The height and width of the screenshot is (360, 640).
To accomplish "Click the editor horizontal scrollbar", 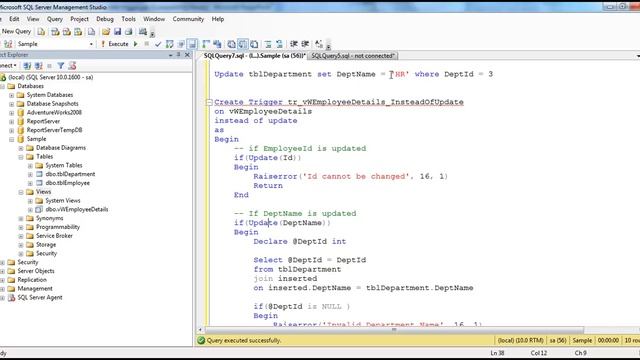I will click(x=393, y=330).
